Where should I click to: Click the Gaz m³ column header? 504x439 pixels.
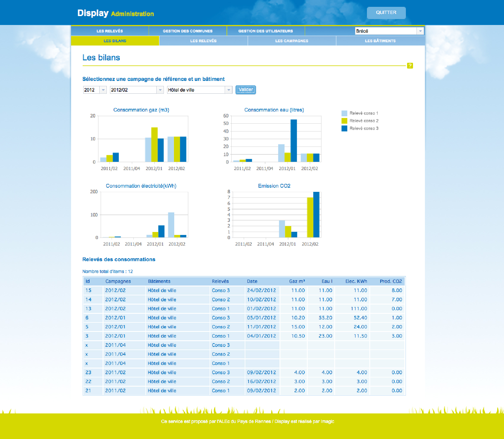point(297,281)
